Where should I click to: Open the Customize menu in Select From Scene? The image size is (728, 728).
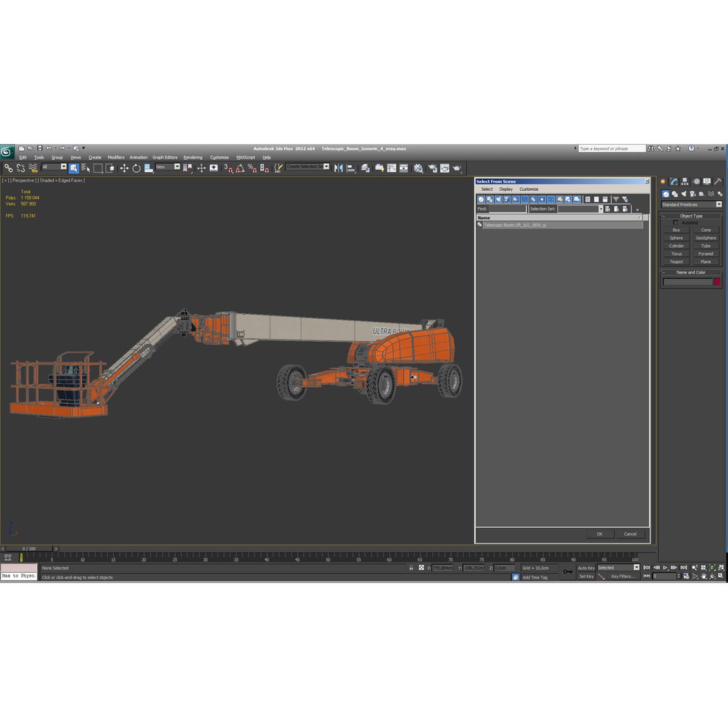click(x=529, y=189)
